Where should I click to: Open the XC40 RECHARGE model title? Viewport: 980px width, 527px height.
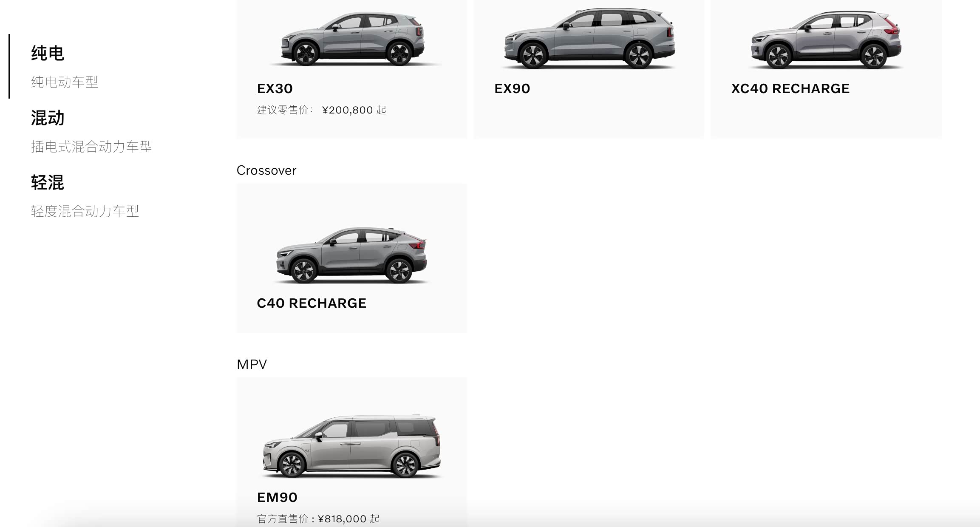point(790,88)
